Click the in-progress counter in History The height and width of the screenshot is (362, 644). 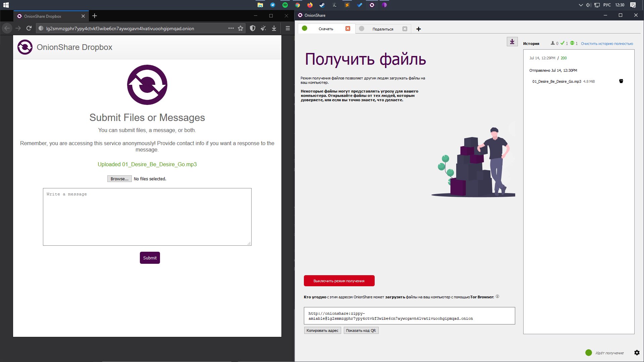pos(554,43)
